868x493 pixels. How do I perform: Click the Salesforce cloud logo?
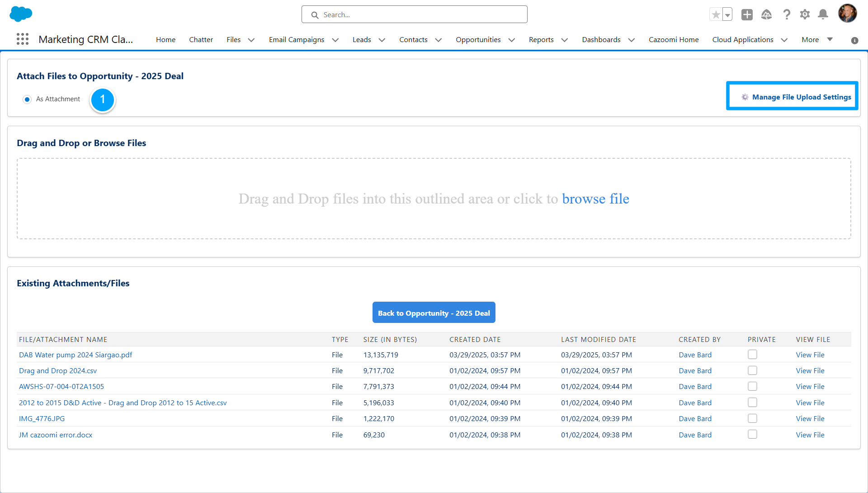click(21, 14)
